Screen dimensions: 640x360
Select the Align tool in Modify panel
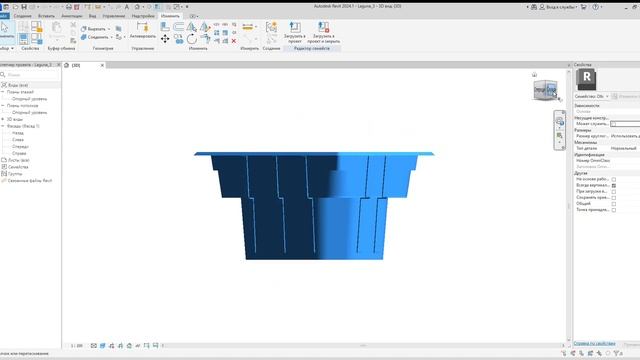tap(165, 27)
